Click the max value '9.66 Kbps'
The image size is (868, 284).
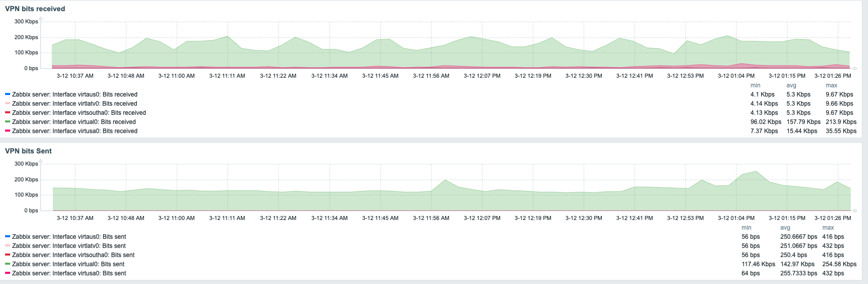tap(840, 104)
